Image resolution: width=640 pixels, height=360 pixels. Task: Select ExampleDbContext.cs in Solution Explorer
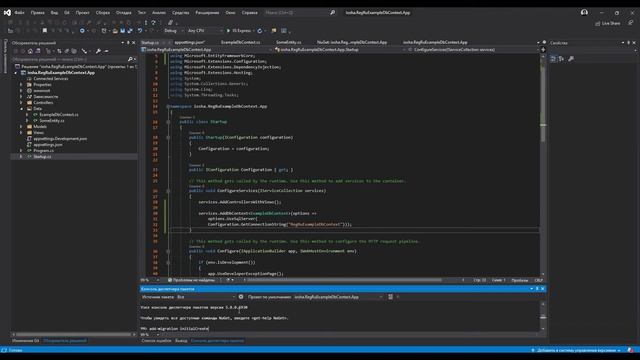pos(59,114)
